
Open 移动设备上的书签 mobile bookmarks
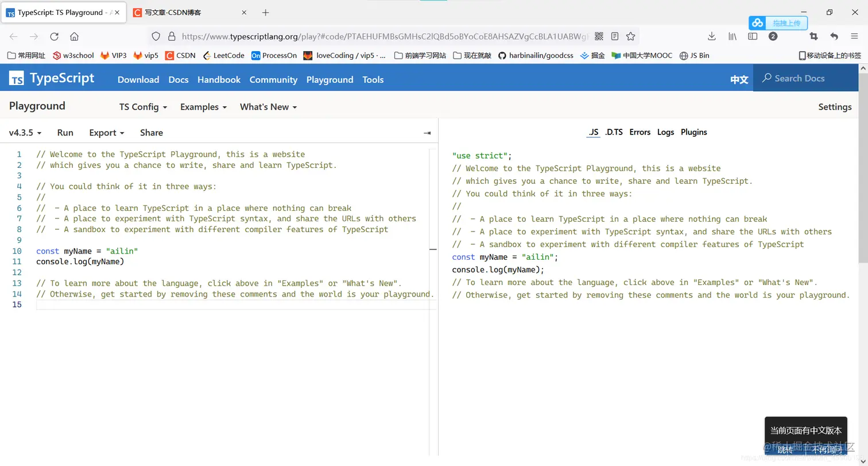pyautogui.click(x=830, y=56)
